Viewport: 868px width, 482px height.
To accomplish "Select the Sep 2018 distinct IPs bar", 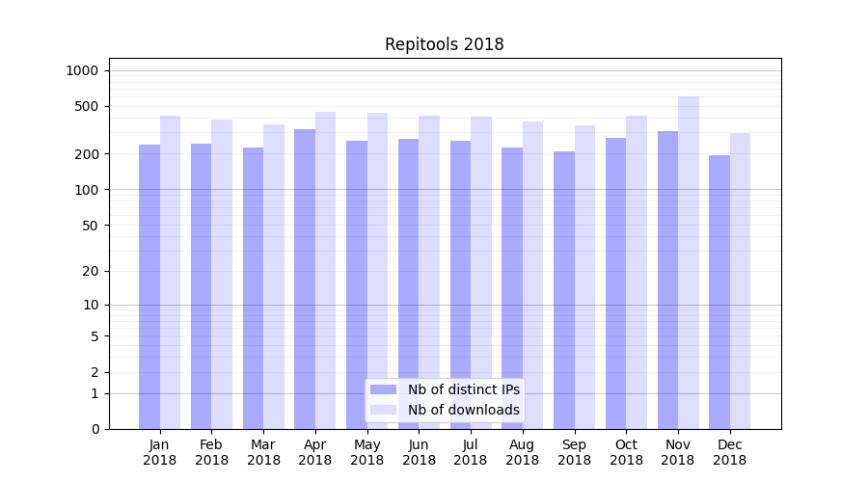I will click(x=564, y=290).
